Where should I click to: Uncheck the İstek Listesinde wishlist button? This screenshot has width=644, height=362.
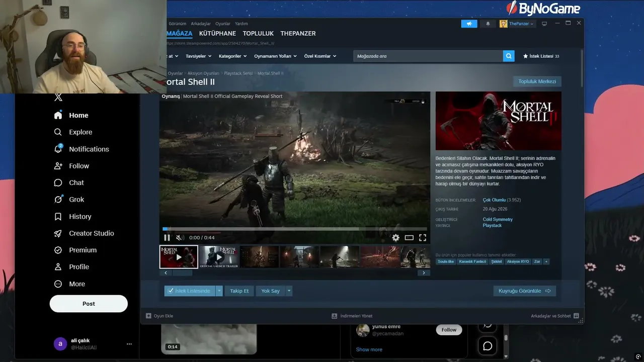tap(189, 291)
